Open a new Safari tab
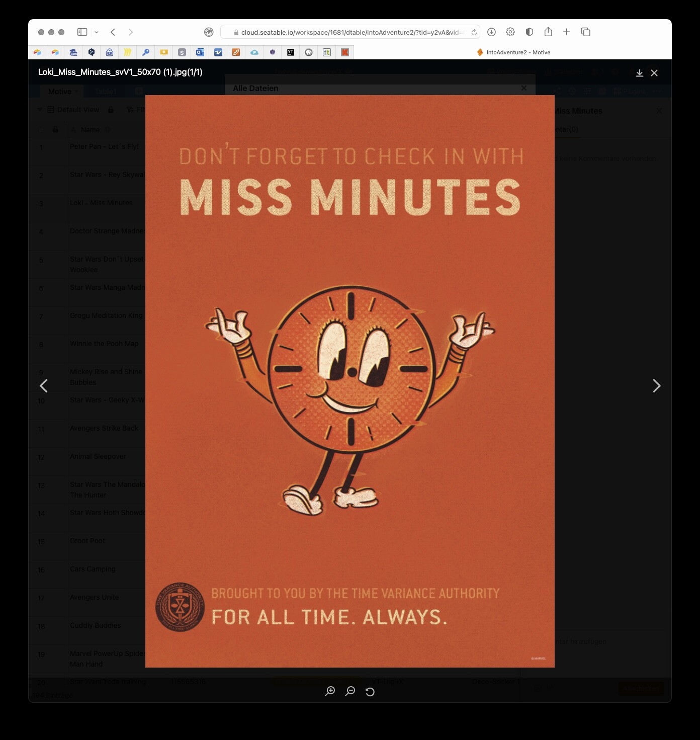Viewport: 700px width, 740px height. 567,32
